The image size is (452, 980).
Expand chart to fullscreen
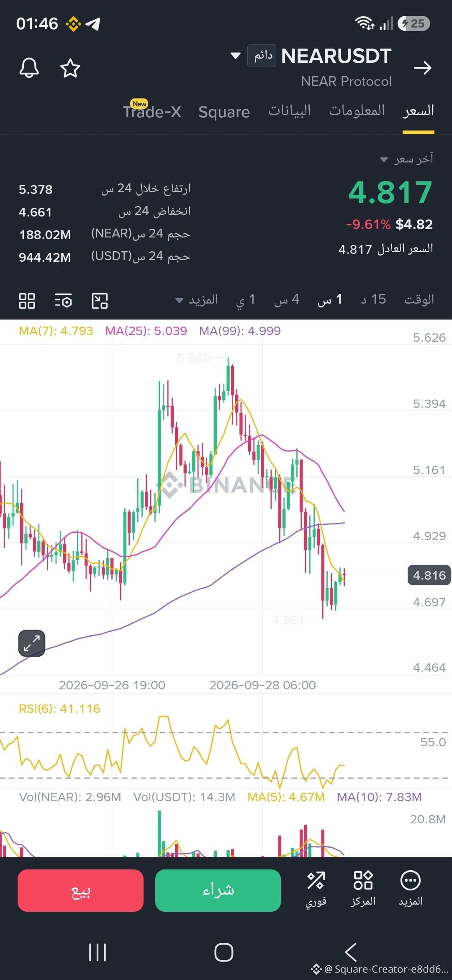click(x=31, y=643)
